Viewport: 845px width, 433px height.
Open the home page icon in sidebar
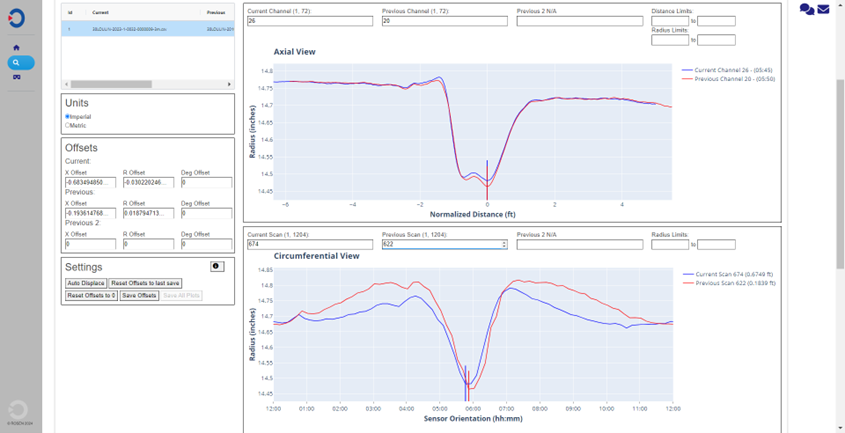tap(16, 47)
